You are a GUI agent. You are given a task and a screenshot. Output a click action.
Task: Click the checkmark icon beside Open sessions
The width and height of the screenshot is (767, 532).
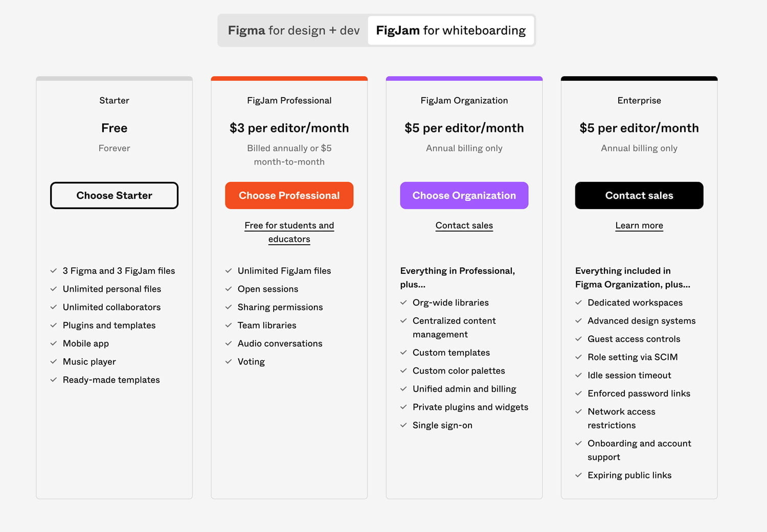pyautogui.click(x=229, y=289)
